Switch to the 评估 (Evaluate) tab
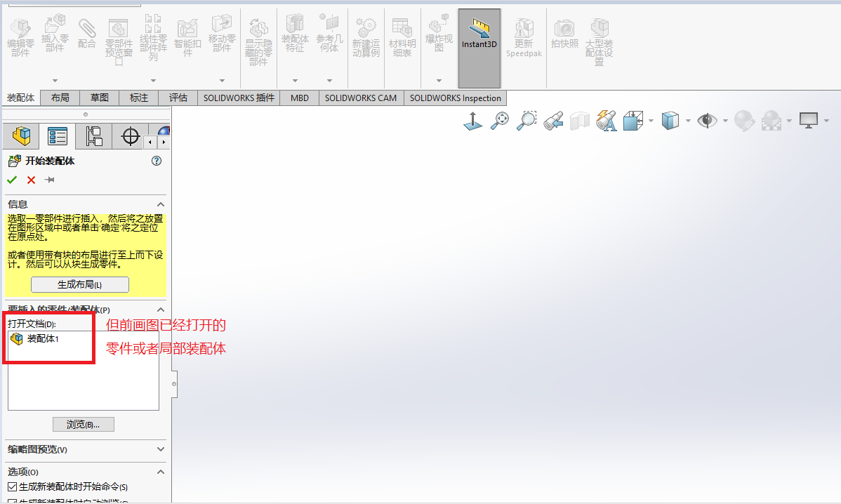 (178, 98)
